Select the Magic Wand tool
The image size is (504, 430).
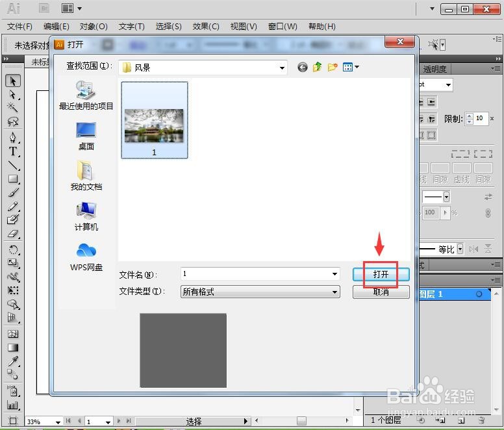13,107
